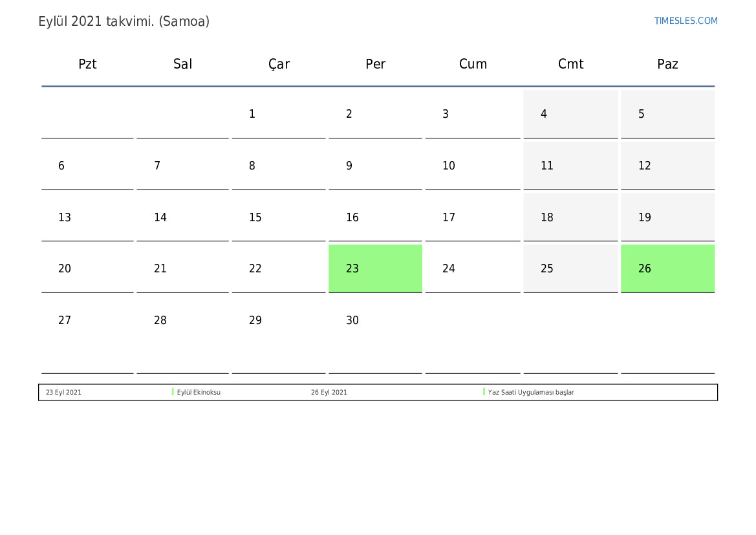Click the green marker beside Eylül Ekinoksu

(x=173, y=392)
